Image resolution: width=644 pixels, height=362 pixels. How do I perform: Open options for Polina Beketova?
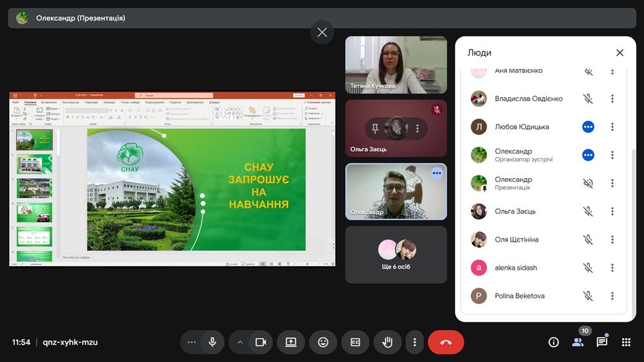613,296
